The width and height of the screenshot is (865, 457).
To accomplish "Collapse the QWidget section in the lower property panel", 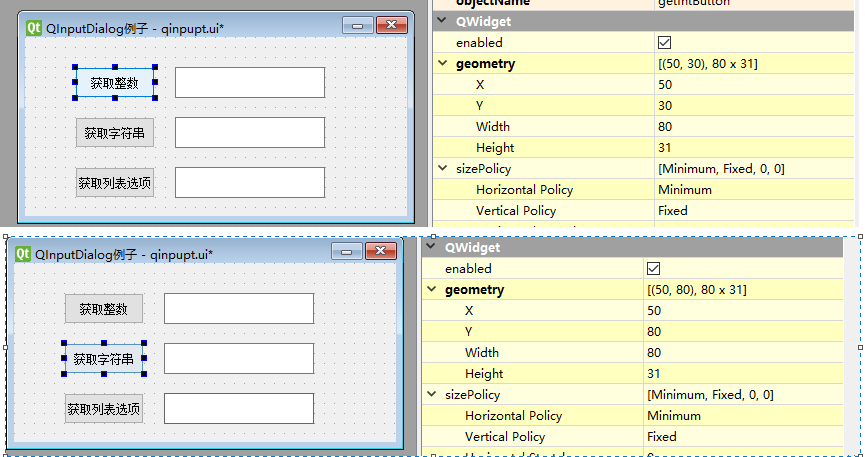I will (x=431, y=247).
